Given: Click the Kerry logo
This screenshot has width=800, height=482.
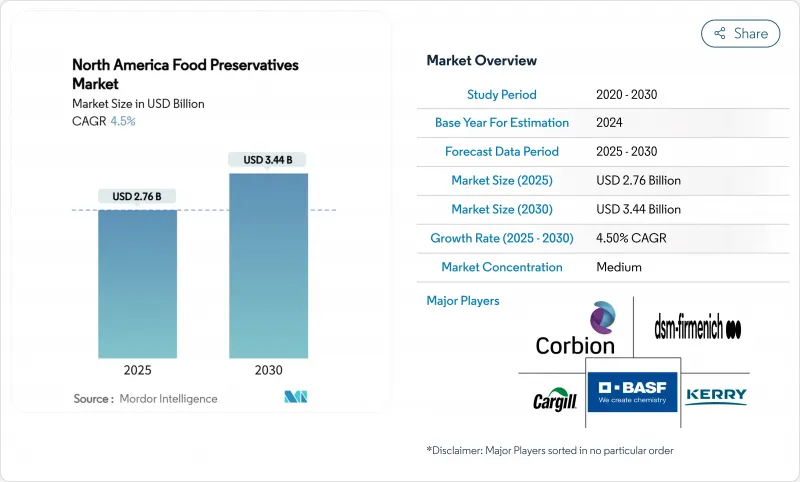Looking at the screenshot, I should pos(715,396).
